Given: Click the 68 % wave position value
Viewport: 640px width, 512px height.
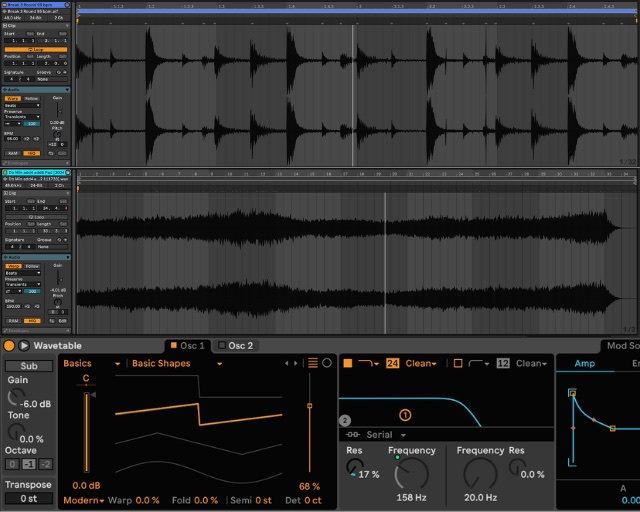Looking at the screenshot, I should click(309, 486).
